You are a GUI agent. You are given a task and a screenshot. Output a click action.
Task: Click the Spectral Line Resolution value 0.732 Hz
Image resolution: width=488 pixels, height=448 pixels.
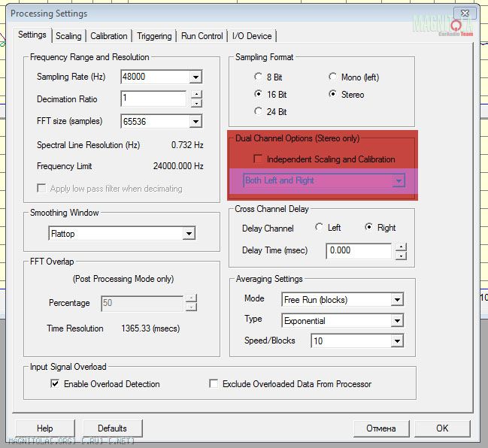[x=187, y=145]
